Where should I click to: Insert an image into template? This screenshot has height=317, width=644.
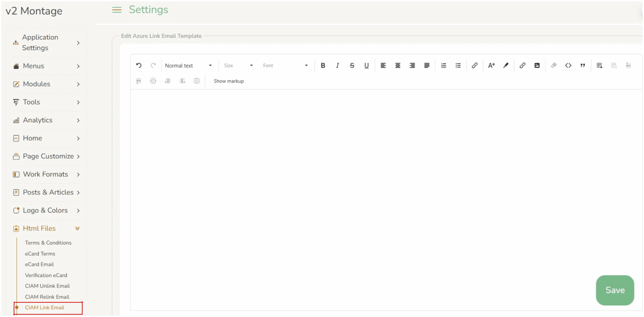tap(537, 66)
